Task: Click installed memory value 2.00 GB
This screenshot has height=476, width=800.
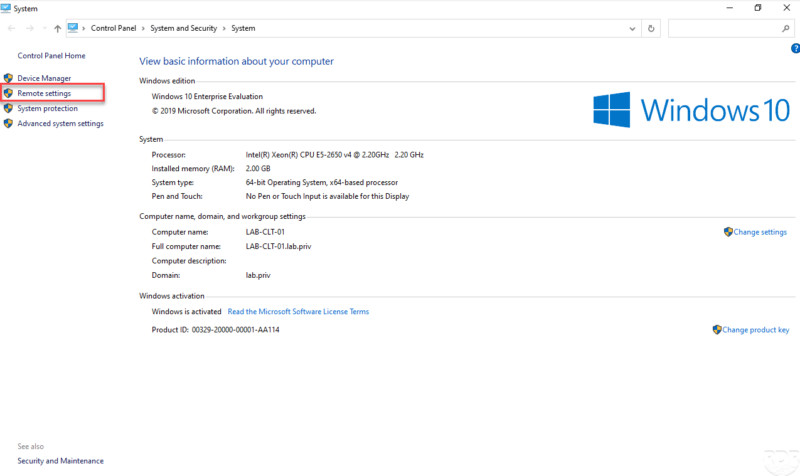Action: pos(258,168)
